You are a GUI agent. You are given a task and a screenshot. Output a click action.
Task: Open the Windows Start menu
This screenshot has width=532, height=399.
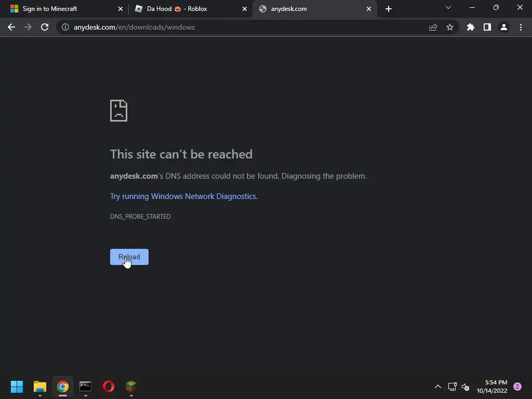17,387
